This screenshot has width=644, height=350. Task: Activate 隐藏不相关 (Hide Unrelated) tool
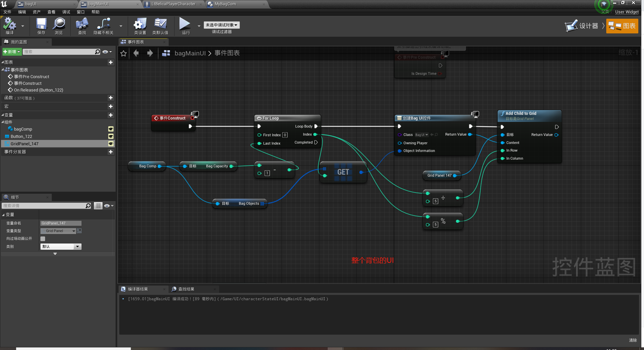[x=103, y=26]
